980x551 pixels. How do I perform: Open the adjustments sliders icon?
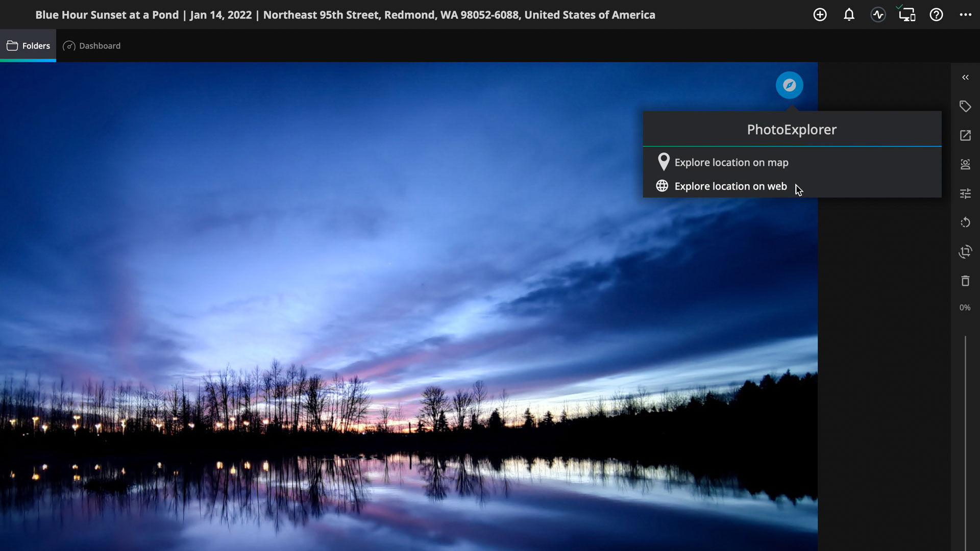point(965,193)
